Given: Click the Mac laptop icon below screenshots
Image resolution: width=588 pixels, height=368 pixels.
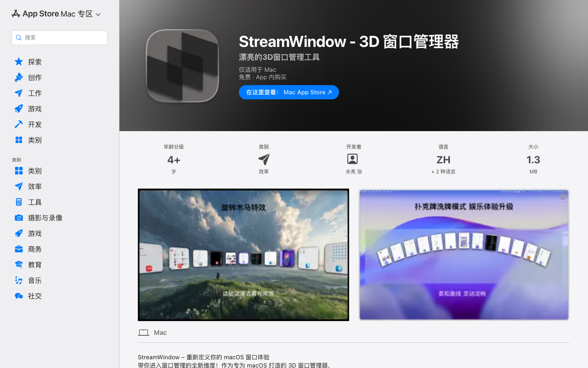Looking at the screenshot, I should (143, 333).
